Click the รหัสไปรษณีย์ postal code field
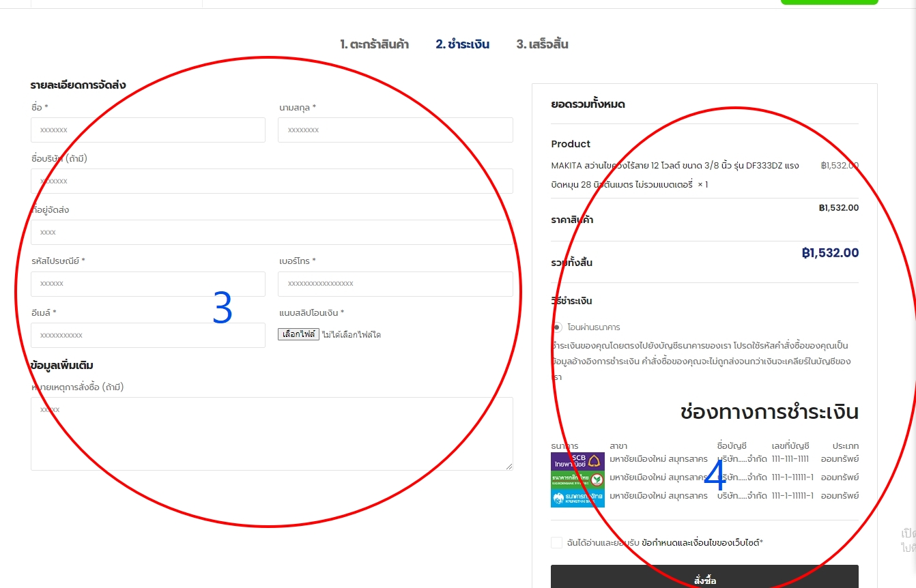 point(148,284)
